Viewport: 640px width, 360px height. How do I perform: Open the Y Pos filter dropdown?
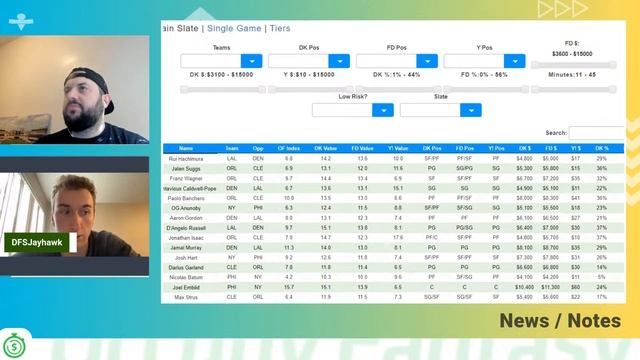coord(515,61)
